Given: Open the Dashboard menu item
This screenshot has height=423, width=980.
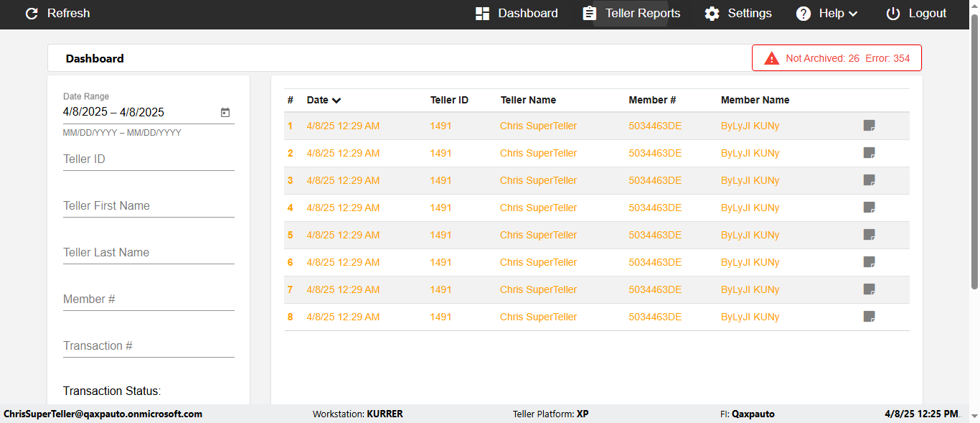Looking at the screenshot, I should pyautogui.click(x=517, y=14).
